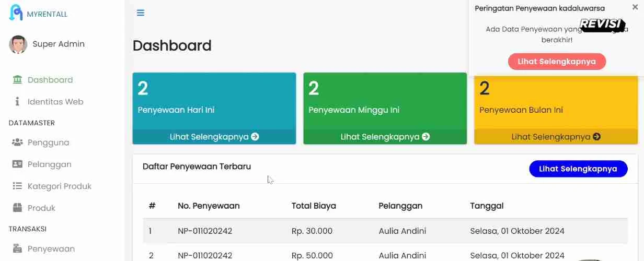Click Super Admin user name
This screenshot has width=644, height=261.
pyautogui.click(x=59, y=44)
